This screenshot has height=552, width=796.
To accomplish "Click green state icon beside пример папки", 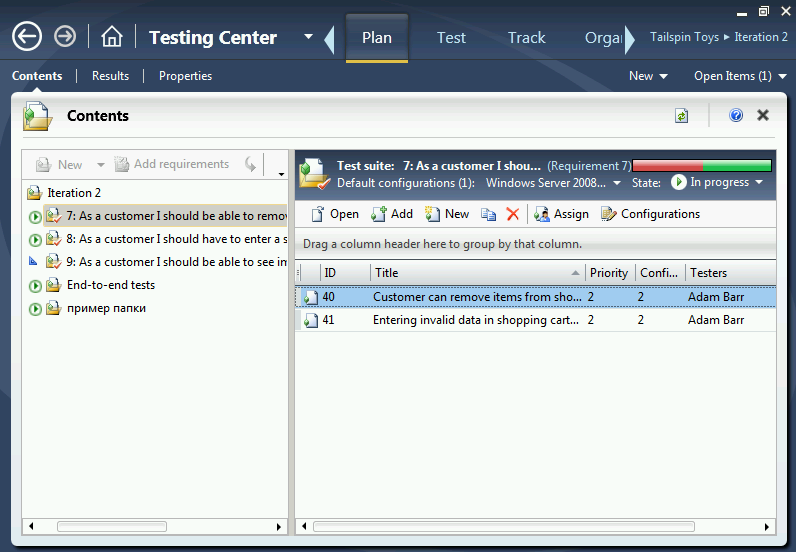I will click(x=35, y=309).
